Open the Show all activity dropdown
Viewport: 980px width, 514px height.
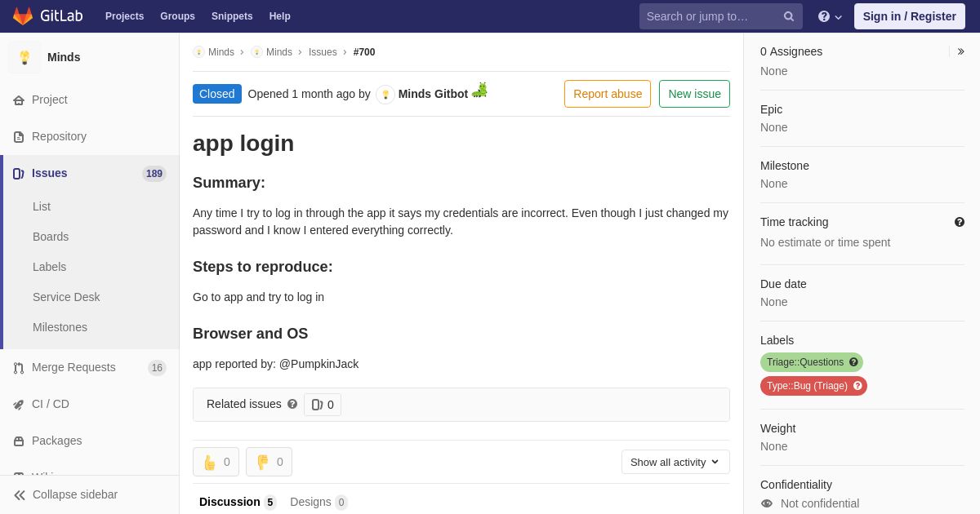pyautogui.click(x=675, y=462)
